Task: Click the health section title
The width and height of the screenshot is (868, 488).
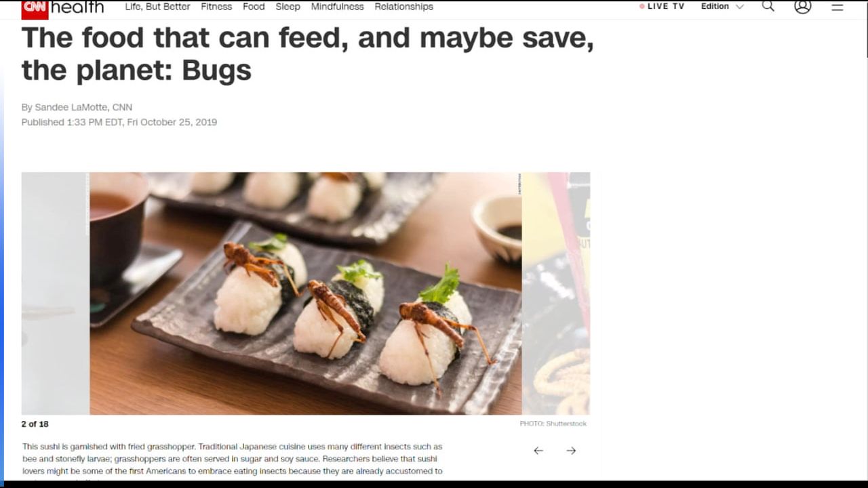Action: coord(77,7)
